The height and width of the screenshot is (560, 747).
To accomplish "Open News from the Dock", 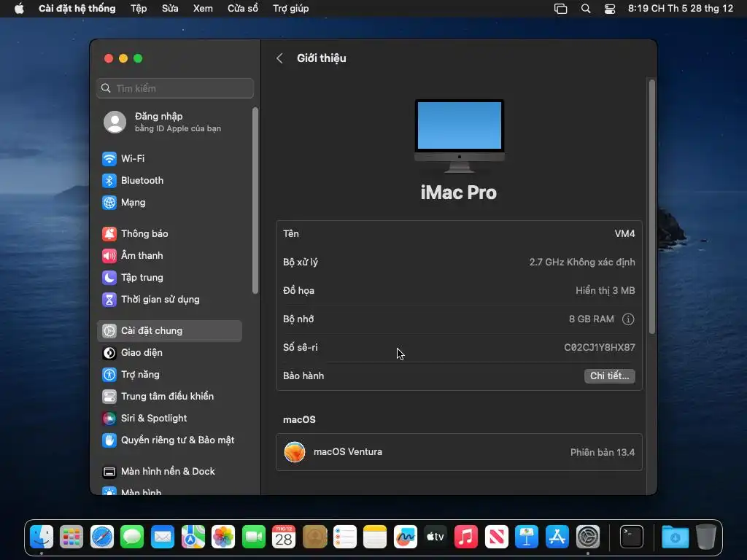I will point(496,537).
